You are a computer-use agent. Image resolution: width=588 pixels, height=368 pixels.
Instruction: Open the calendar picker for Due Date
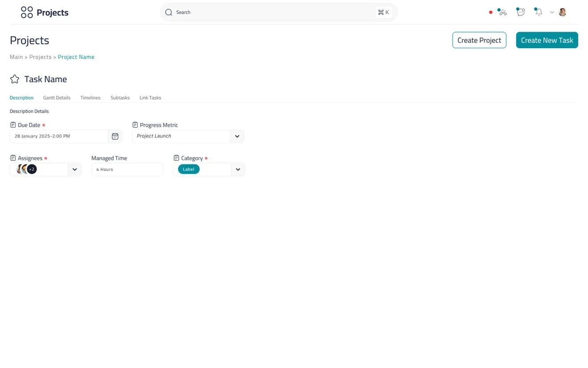(x=115, y=136)
